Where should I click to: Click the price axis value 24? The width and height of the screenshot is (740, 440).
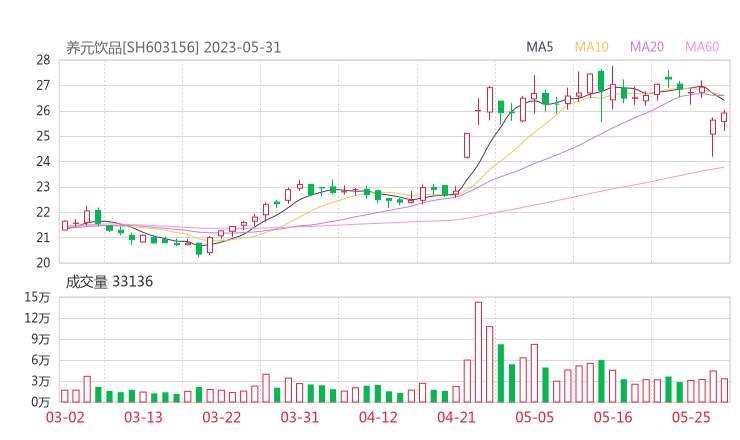click(x=43, y=161)
